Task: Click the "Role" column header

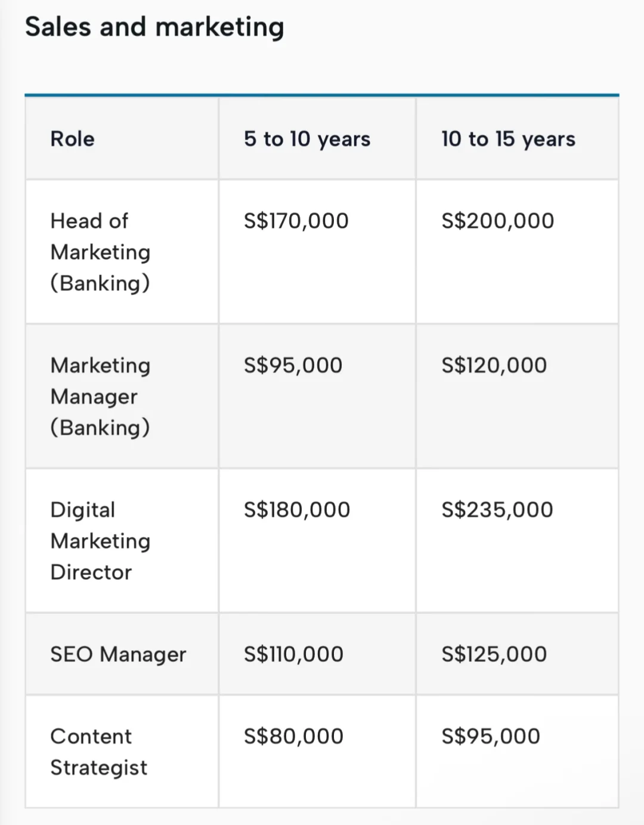Action: click(73, 139)
